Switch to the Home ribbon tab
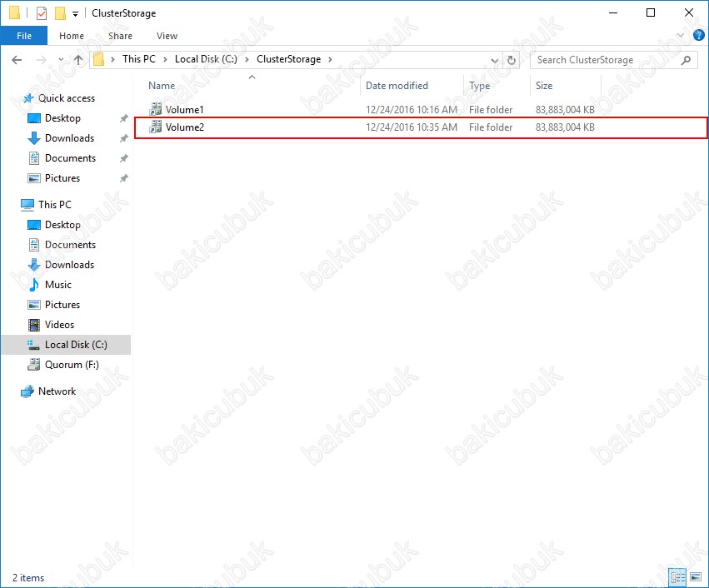The width and height of the screenshot is (709, 588). pos(72,36)
